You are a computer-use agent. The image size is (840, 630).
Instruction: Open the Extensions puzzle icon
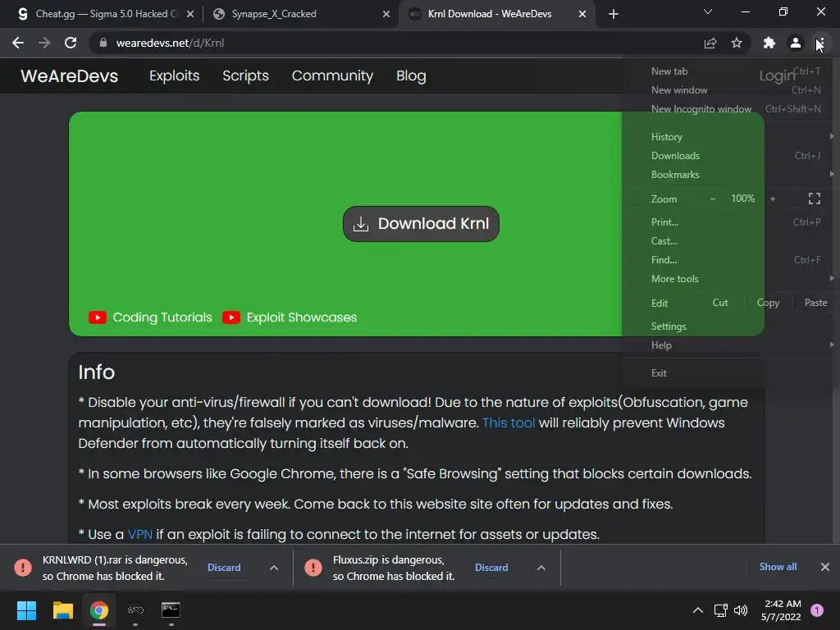click(x=769, y=43)
